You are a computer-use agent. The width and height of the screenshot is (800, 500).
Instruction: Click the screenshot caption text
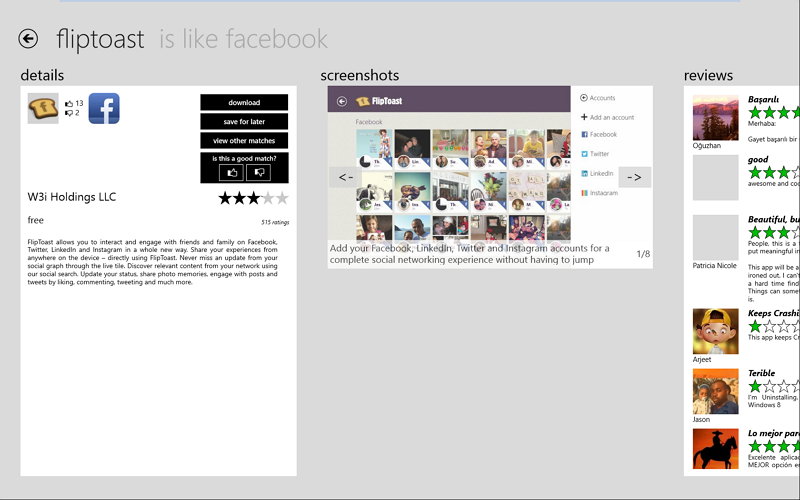tap(469, 254)
